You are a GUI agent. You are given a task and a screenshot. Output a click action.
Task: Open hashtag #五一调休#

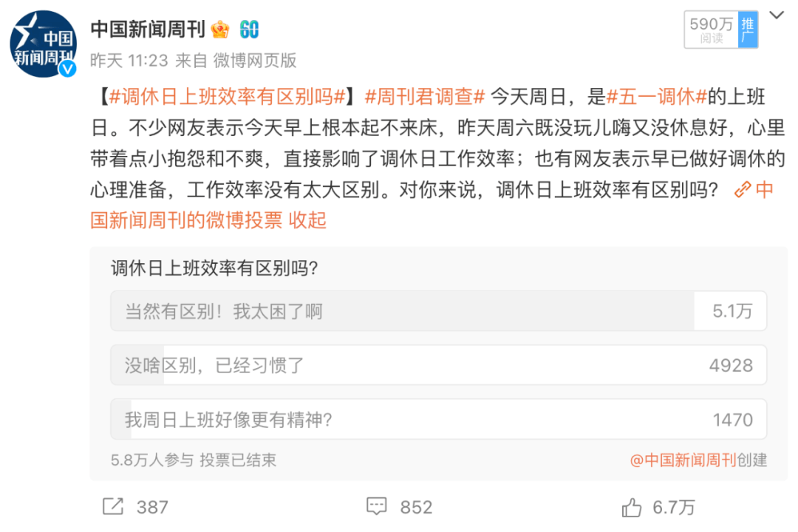pyautogui.click(x=657, y=96)
